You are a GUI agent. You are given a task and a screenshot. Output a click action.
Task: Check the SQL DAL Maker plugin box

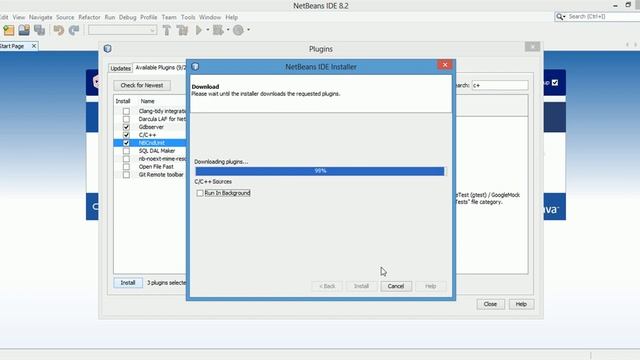click(126, 151)
